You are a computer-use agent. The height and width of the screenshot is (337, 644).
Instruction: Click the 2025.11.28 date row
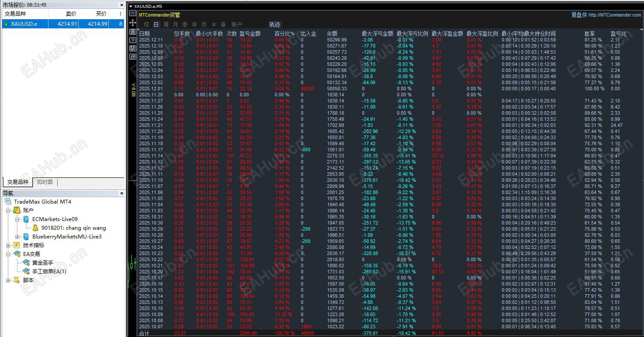coord(151,95)
